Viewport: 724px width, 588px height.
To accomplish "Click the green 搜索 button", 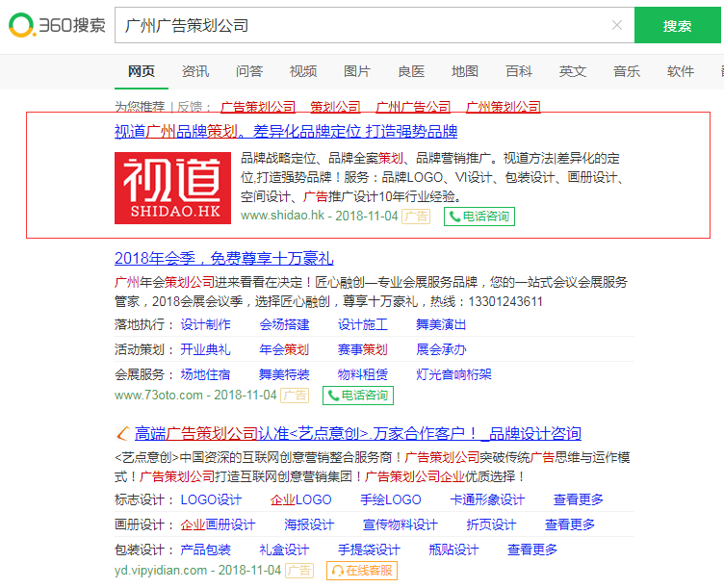I will 677,26.
